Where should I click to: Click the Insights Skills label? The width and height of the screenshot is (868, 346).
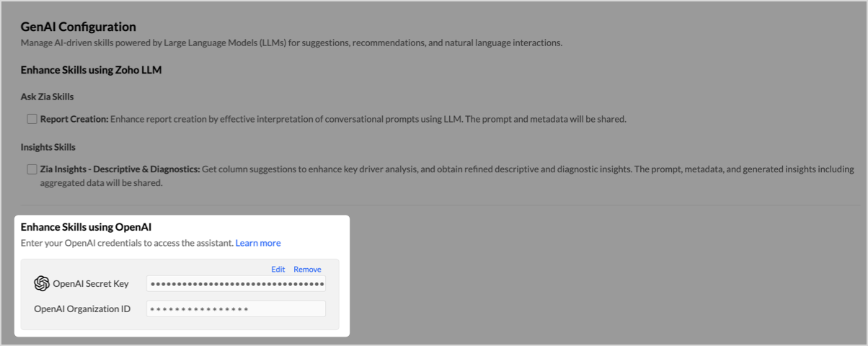48,147
